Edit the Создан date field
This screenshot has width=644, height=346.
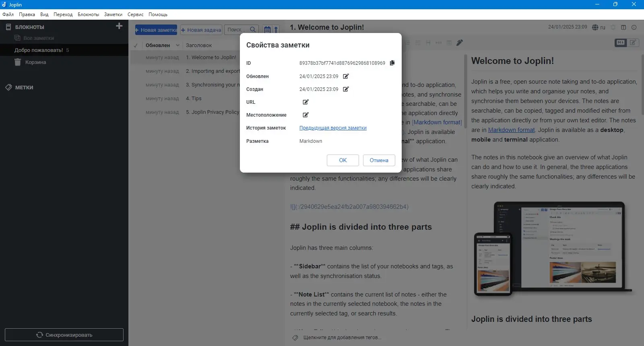[346, 89]
